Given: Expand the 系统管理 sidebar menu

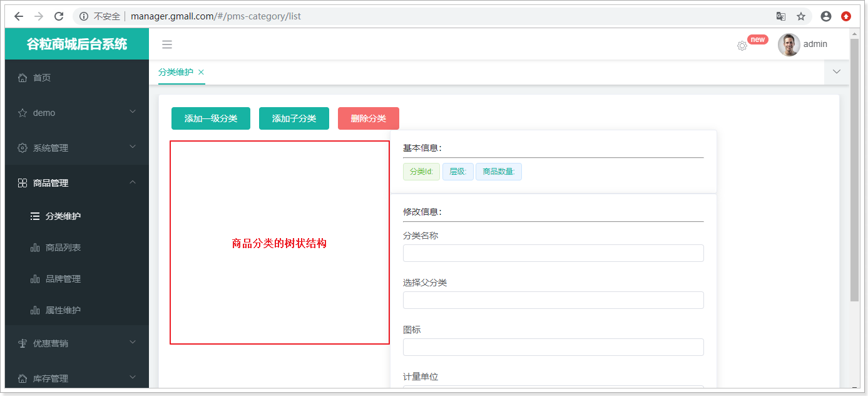Looking at the screenshot, I should (x=76, y=148).
